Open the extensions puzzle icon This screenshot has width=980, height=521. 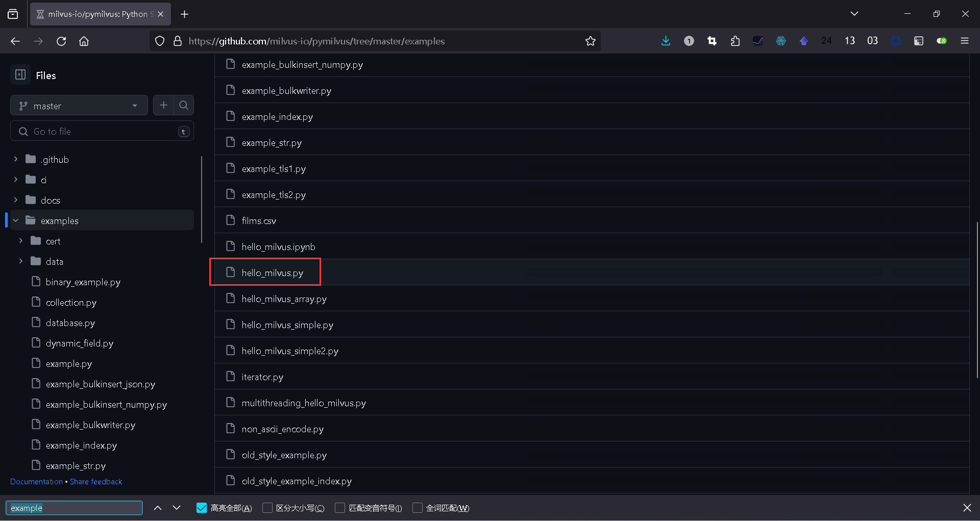point(735,41)
